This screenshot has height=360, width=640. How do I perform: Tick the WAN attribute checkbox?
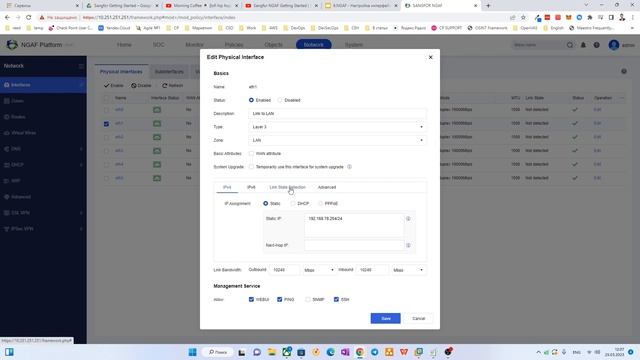click(x=251, y=153)
